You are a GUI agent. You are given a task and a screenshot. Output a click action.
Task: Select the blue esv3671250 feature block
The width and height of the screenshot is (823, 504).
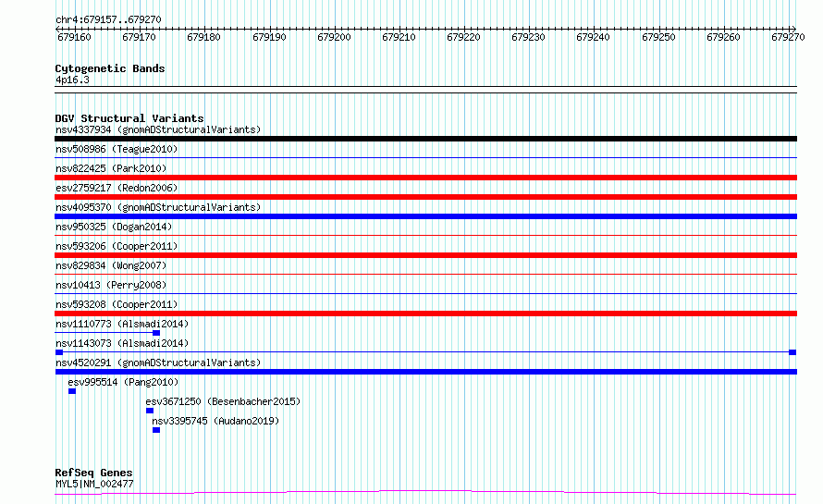pos(150,411)
